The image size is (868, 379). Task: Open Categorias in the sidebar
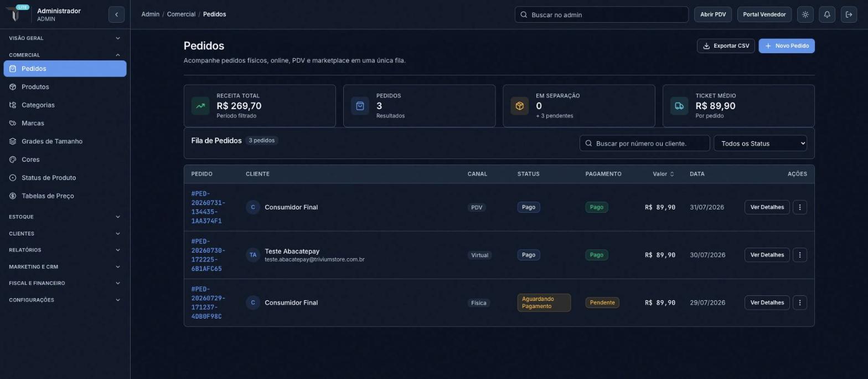click(65, 105)
